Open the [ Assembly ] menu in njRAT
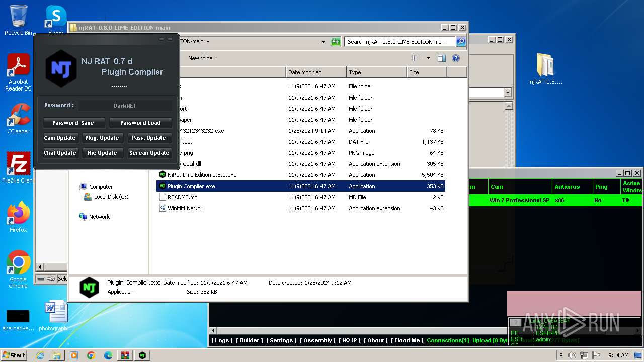This screenshot has height=362, width=644. pyautogui.click(x=318, y=340)
